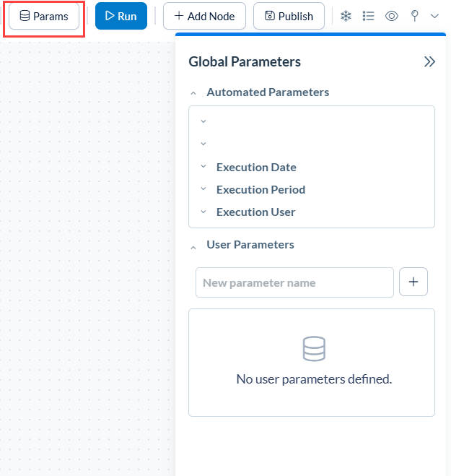Viewport: 451px width, 476px height.
Task: Expand the second unlabeled automated parameter
Action: click(203, 144)
